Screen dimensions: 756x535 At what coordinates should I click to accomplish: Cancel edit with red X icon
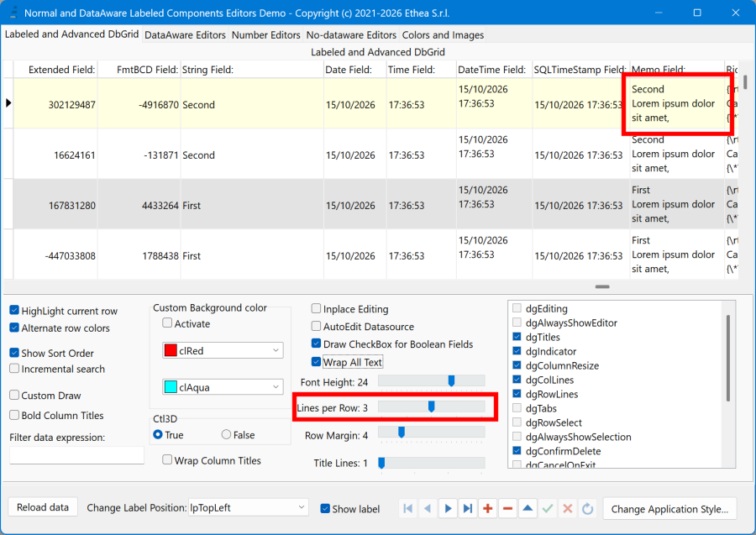click(568, 508)
